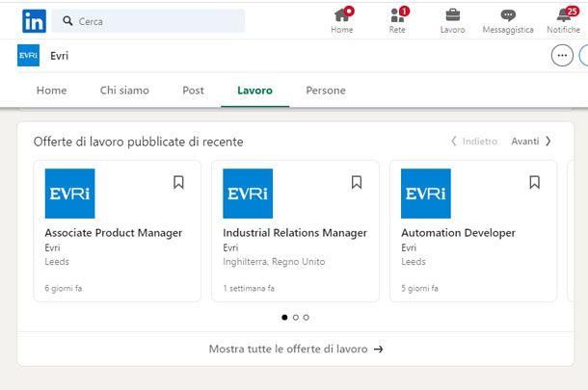Click Leeds location on Associate Product Manager card
The width and height of the screenshot is (588, 390).
tap(57, 262)
